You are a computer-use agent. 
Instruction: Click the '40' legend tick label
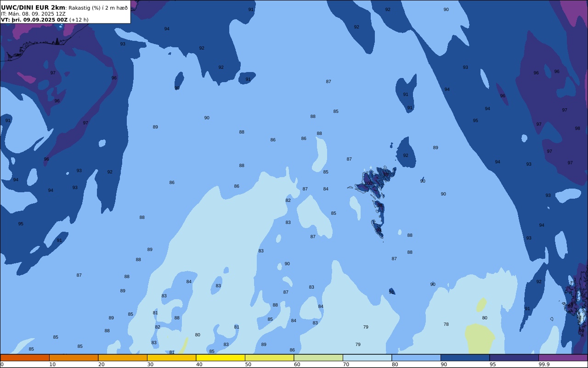click(x=199, y=364)
